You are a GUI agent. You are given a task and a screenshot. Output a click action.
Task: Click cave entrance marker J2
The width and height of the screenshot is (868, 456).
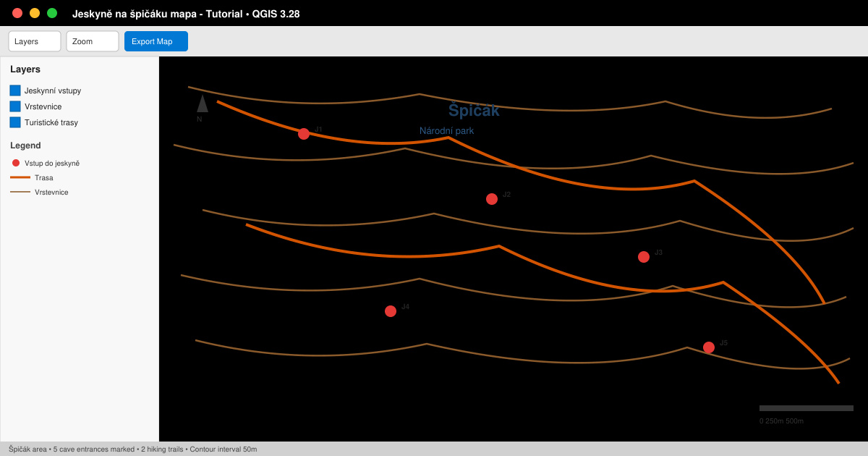pos(492,199)
